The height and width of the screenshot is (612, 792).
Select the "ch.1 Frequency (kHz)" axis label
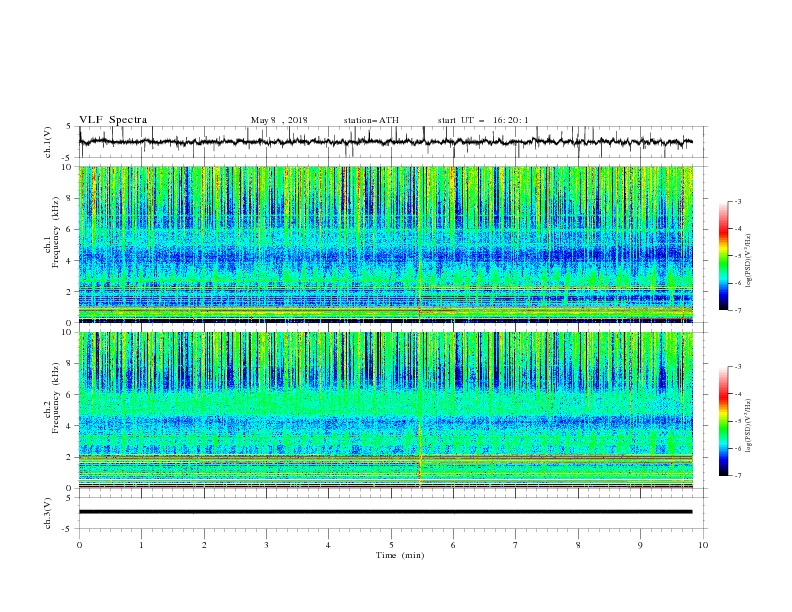52,233
